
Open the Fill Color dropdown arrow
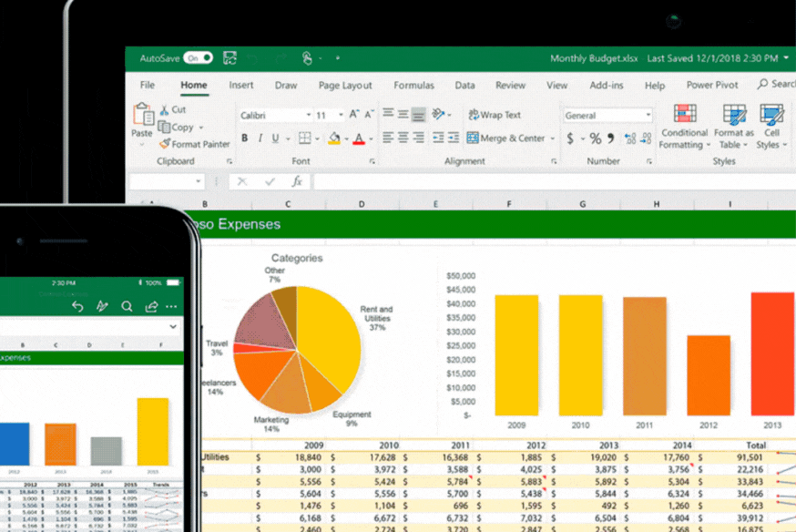[346, 139]
